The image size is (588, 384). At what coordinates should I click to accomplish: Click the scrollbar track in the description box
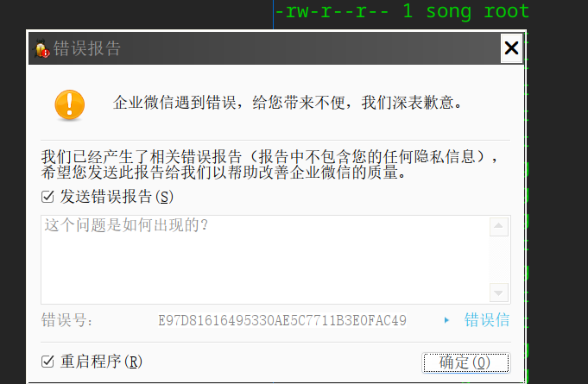(499, 260)
